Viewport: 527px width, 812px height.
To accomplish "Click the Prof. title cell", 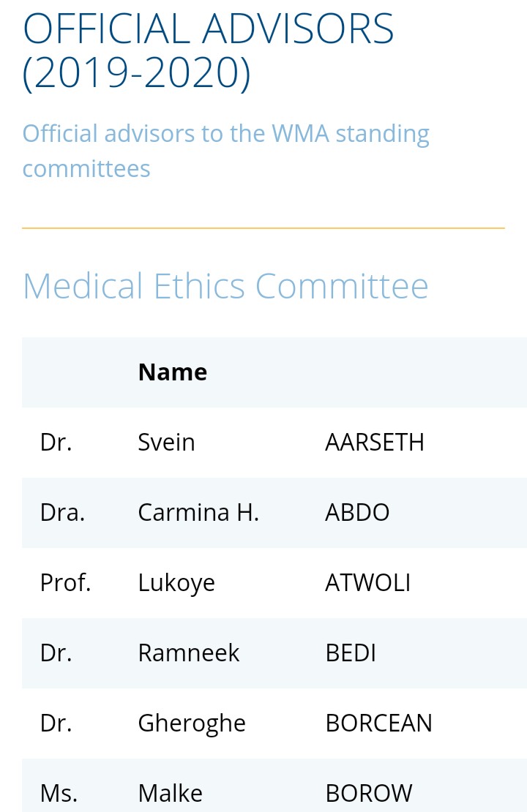I will [x=65, y=582].
